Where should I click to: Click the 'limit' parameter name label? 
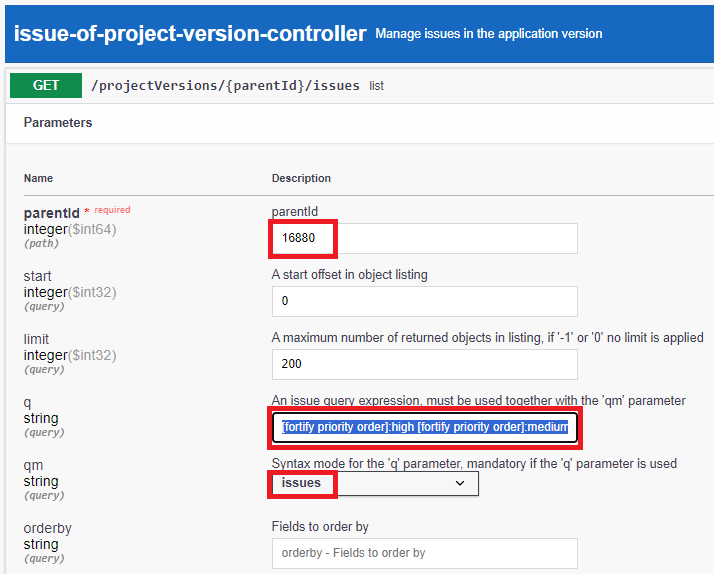(x=36, y=339)
